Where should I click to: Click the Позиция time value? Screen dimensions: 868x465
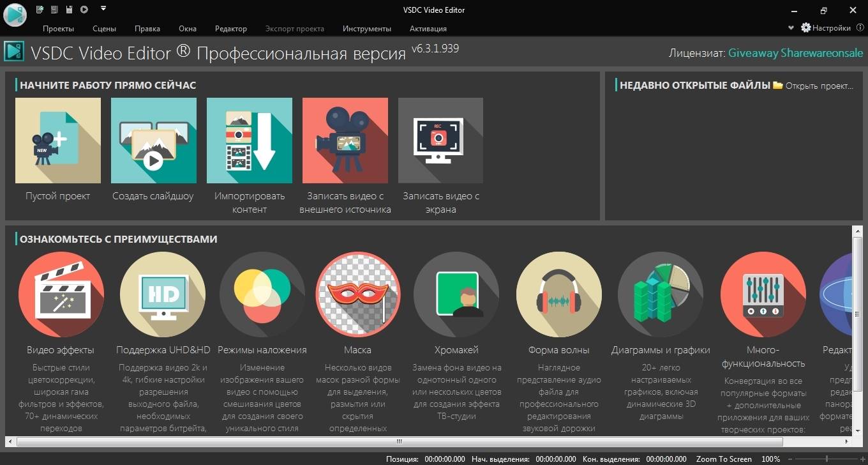pos(445,459)
